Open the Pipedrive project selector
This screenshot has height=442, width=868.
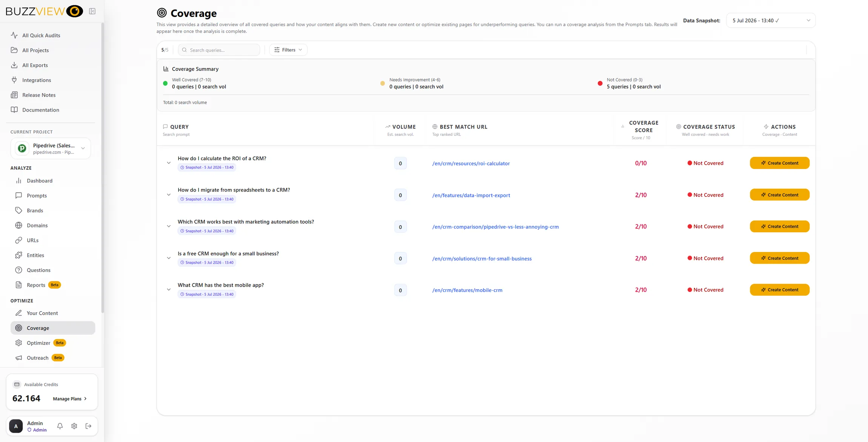click(x=51, y=149)
